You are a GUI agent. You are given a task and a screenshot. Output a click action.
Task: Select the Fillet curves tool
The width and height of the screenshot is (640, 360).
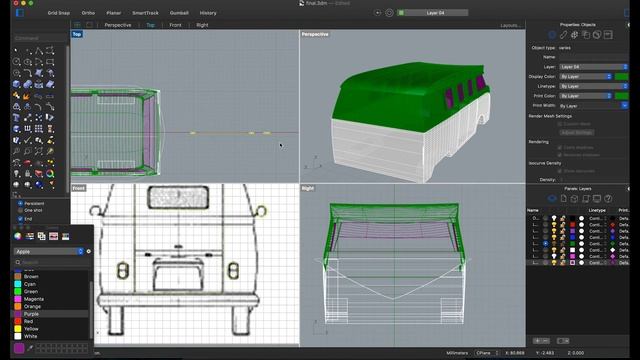[x=28, y=73]
